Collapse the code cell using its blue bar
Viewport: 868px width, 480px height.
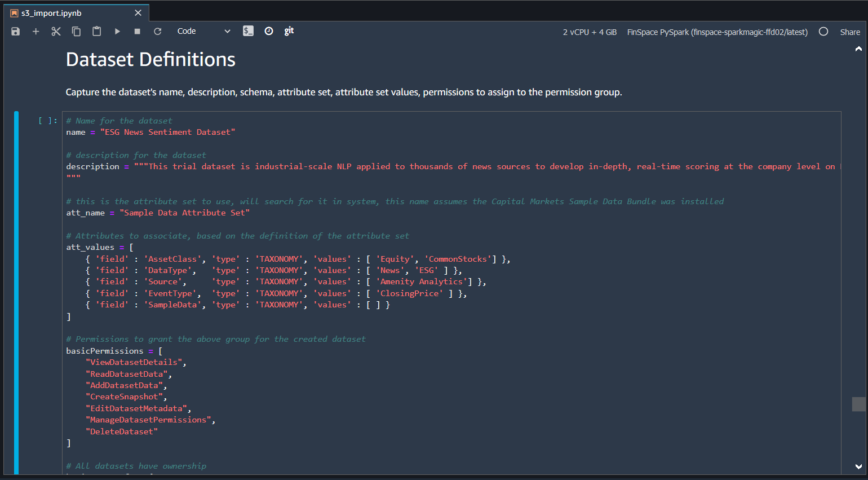tap(16, 293)
